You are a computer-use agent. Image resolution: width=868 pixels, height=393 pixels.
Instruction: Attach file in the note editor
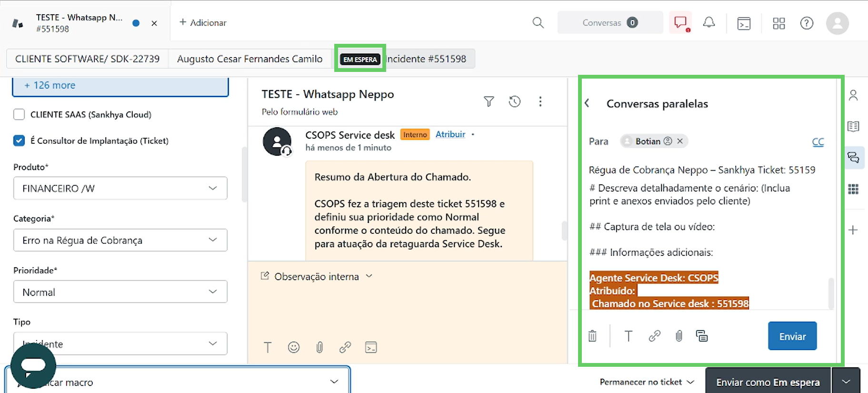point(319,347)
